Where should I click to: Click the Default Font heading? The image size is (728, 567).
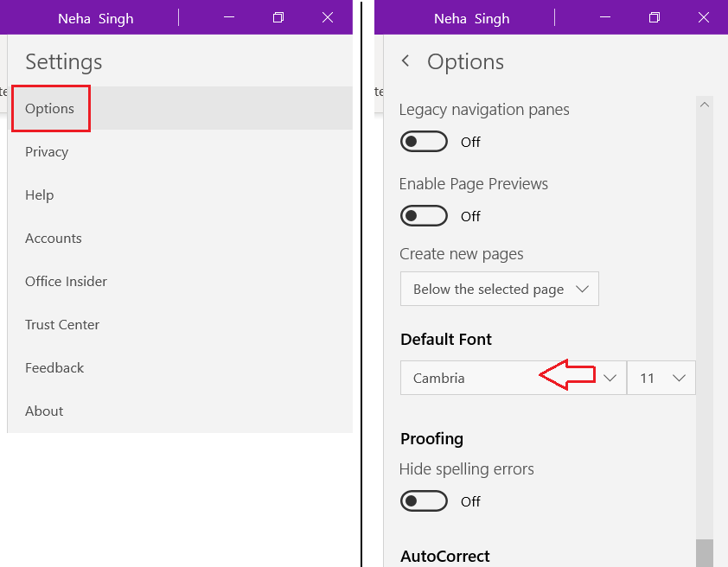click(x=446, y=339)
